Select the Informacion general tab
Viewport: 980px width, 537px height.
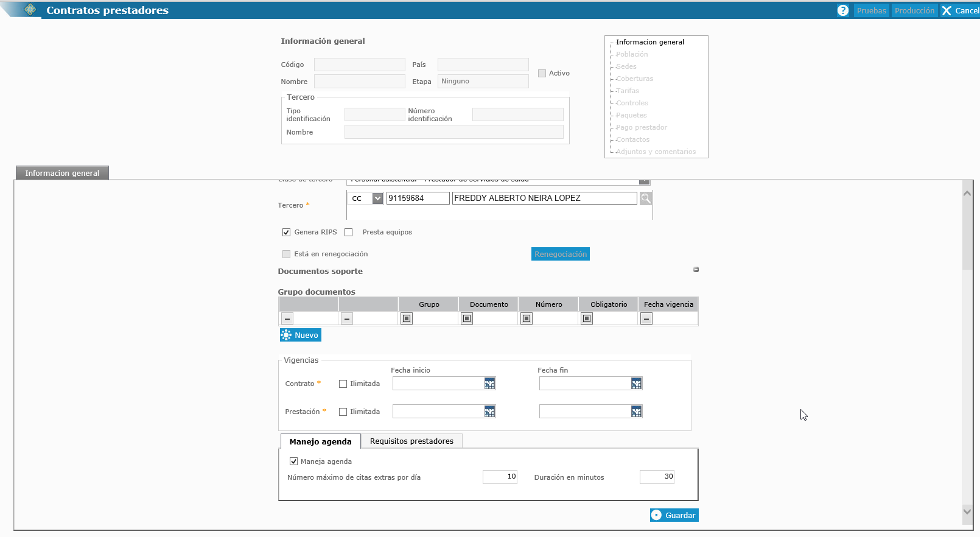pos(62,174)
